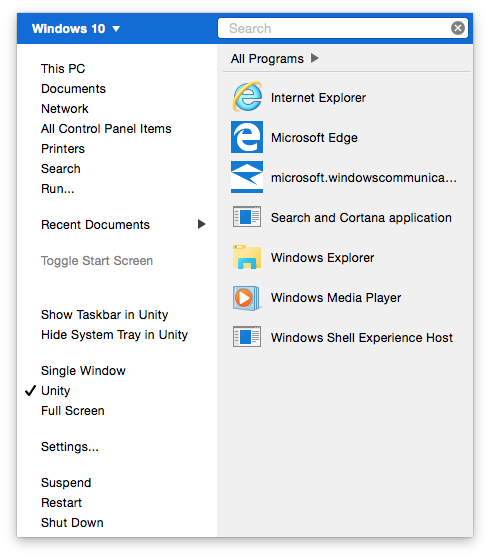
Task: Click the Windows Media Player text label
Action: (336, 298)
